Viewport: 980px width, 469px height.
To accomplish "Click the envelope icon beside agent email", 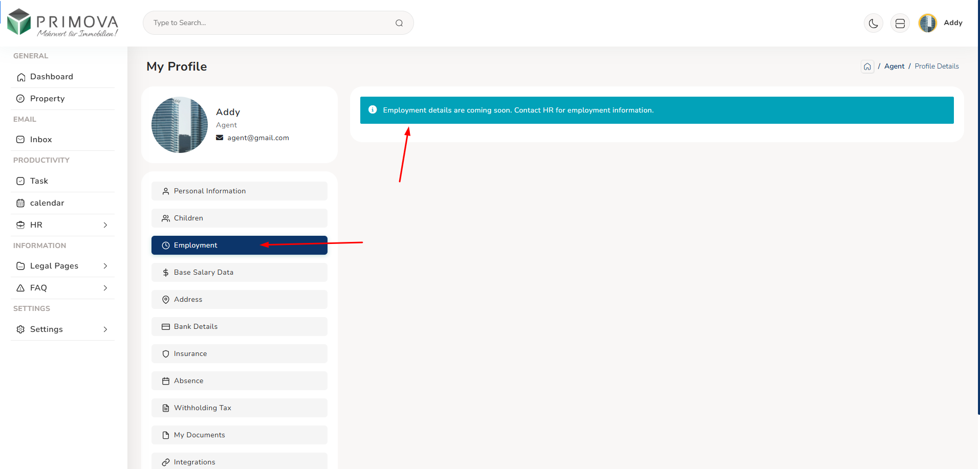I will click(x=220, y=138).
